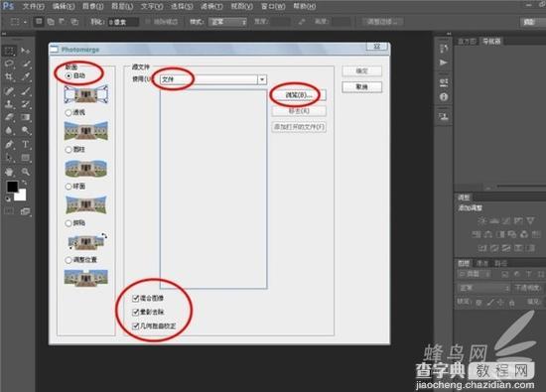Switch to the 导航器 panel tab
546x392 pixels.
[x=491, y=42]
